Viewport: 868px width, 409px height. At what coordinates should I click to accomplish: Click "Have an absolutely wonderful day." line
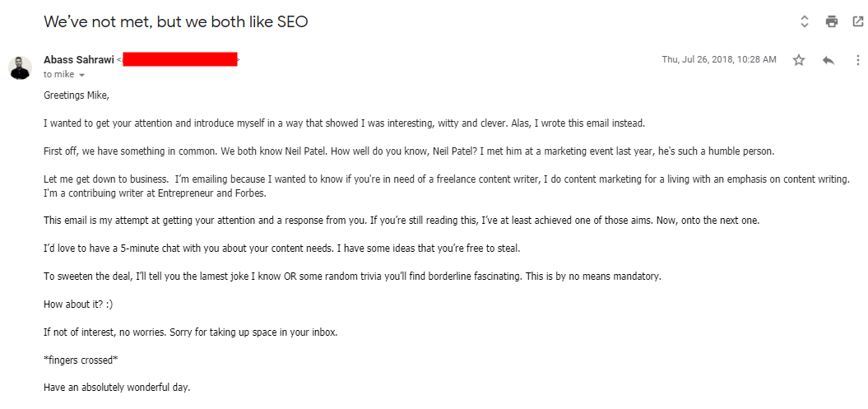tap(117, 387)
